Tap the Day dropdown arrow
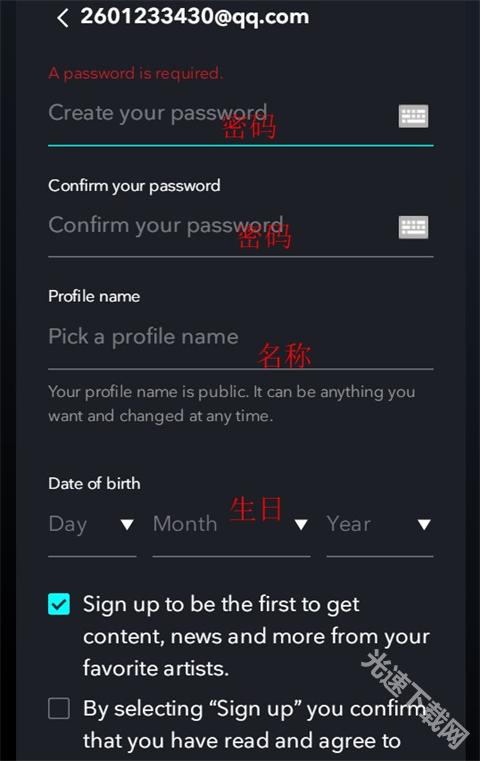480x761 pixels. point(127,525)
